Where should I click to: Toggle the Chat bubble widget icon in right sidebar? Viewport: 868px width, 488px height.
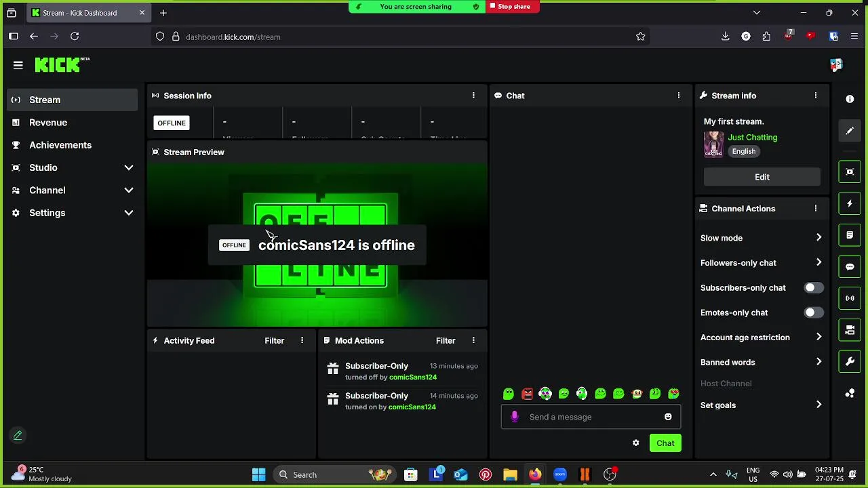(x=850, y=267)
